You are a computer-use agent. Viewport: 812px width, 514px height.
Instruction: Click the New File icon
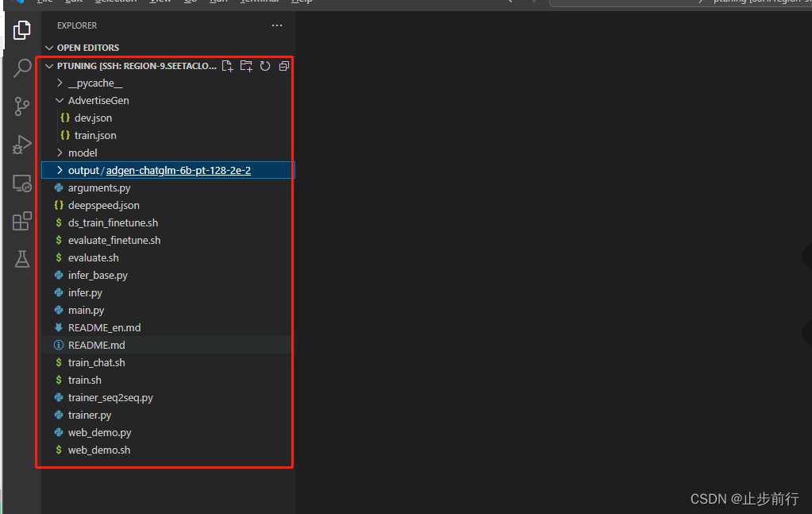227,66
